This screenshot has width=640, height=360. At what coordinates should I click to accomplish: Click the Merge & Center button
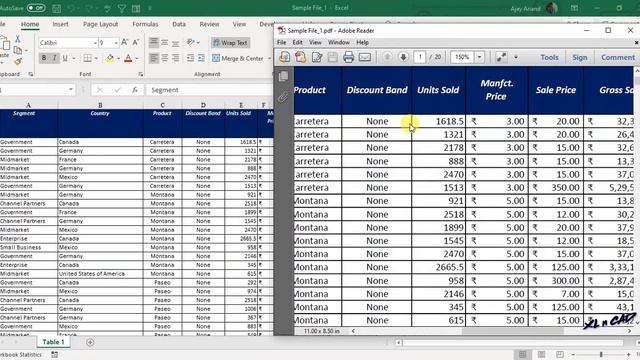pos(238,58)
